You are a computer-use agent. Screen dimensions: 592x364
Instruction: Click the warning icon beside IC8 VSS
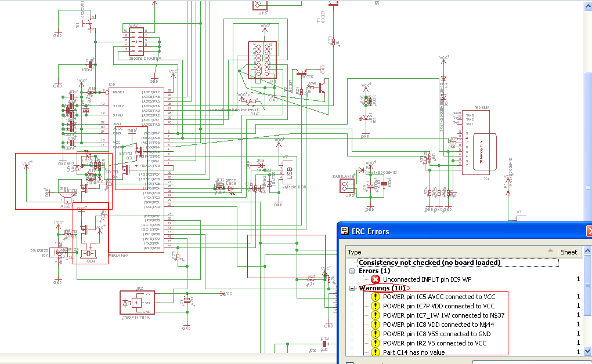pos(376,334)
